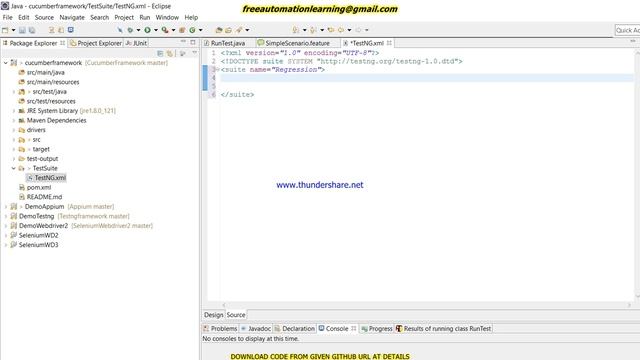The height and width of the screenshot is (360, 640).
Task: Switch to the Project Explorer tab
Action: pos(96,43)
